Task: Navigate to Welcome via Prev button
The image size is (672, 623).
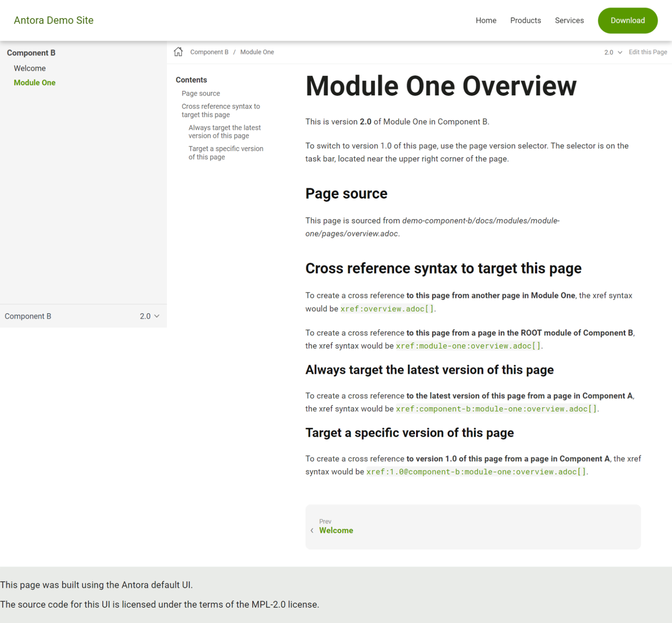Action: [x=336, y=531]
